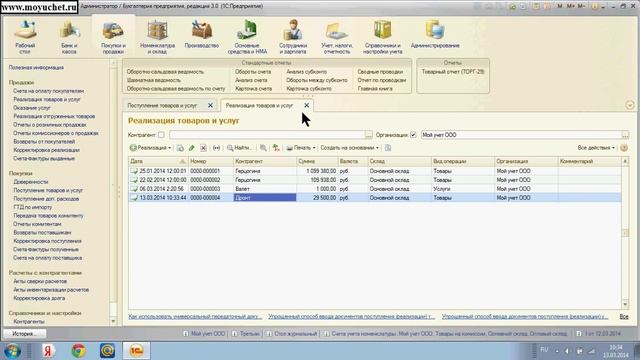Screen dimensions: 640x360
Task: Open Учет, налоги, отчетность section
Action: pos(337,37)
